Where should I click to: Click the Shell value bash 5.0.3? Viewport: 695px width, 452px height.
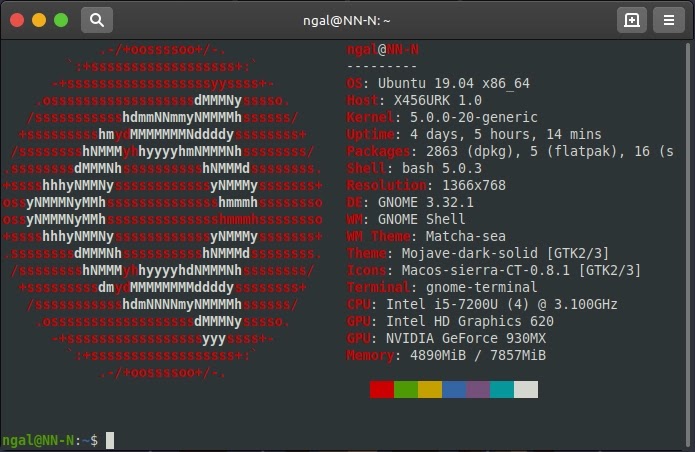[x=441, y=168]
